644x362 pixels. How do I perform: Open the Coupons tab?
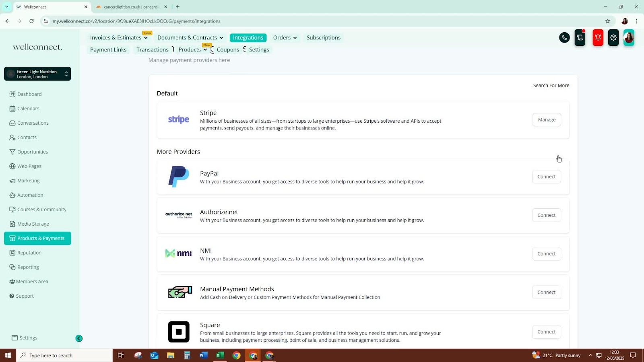pos(228,49)
